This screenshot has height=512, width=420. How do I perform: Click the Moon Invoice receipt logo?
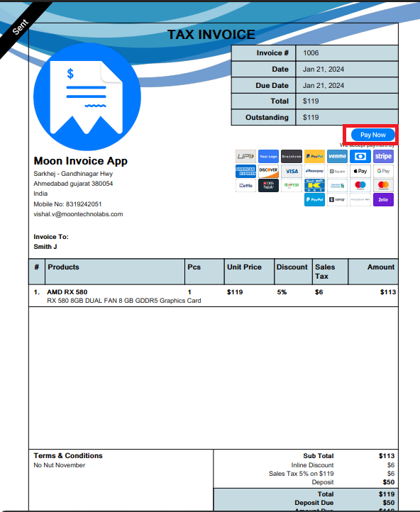click(x=87, y=97)
